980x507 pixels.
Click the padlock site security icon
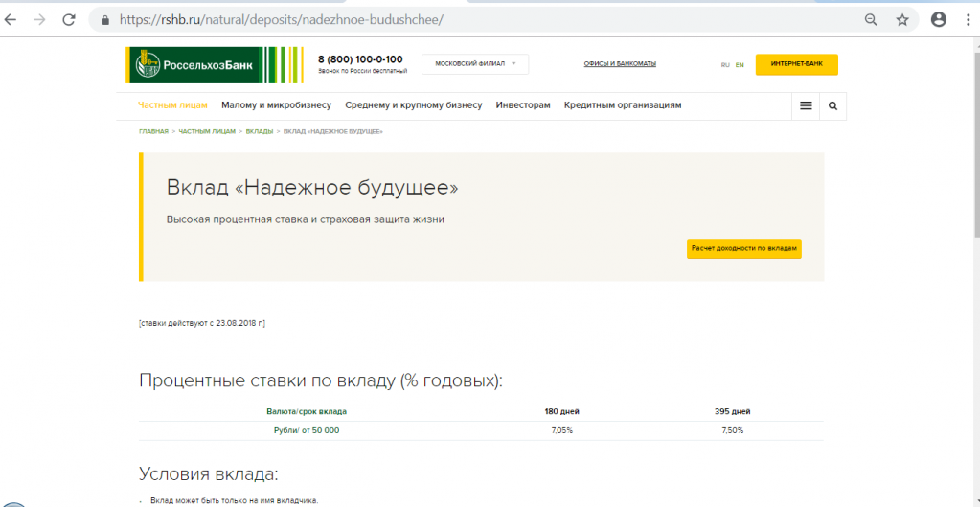103,19
